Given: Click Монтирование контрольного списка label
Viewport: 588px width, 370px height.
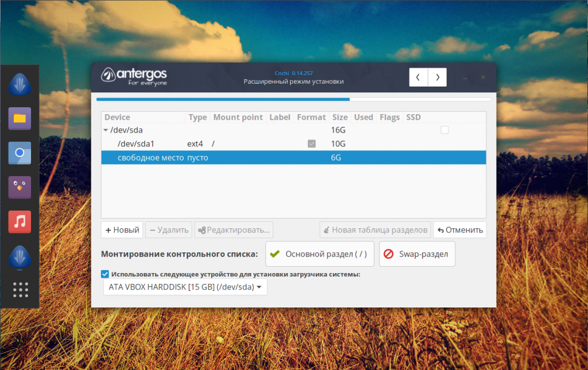Looking at the screenshot, I should pyautogui.click(x=179, y=254).
